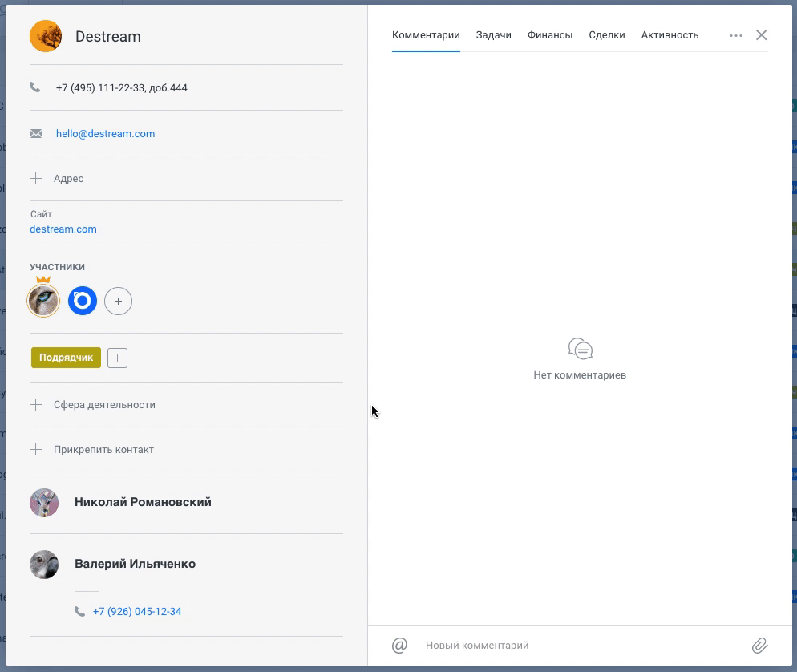Click the Нет комментариев message
The width and height of the screenshot is (797, 672).
pyautogui.click(x=580, y=375)
